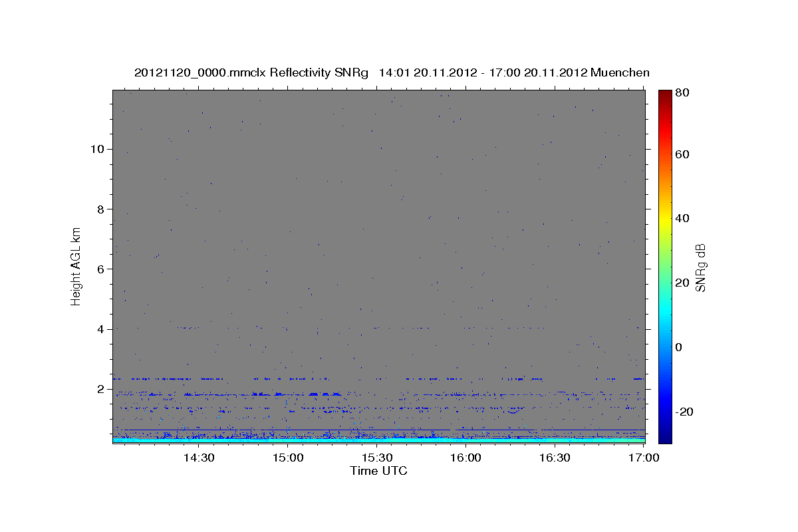The width and height of the screenshot is (798, 532).
Task: Click the cyan ground-level signal band
Action: coord(378,440)
